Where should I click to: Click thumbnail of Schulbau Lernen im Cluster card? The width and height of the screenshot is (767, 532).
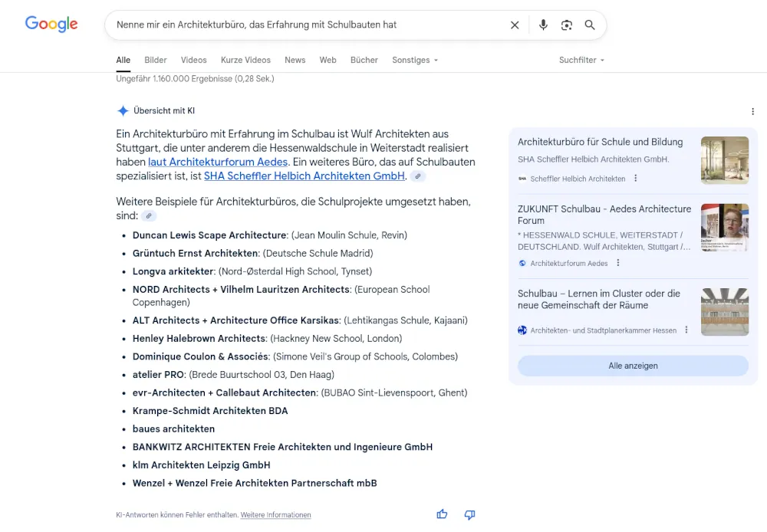tap(725, 312)
